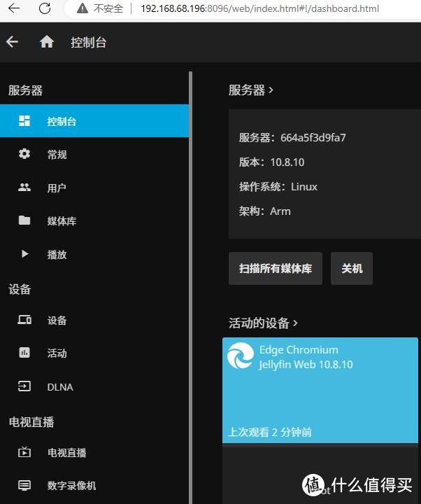421x504 pixels.
Task: Open the 电视直播 TV icon
Action: (x=24, y=452)
